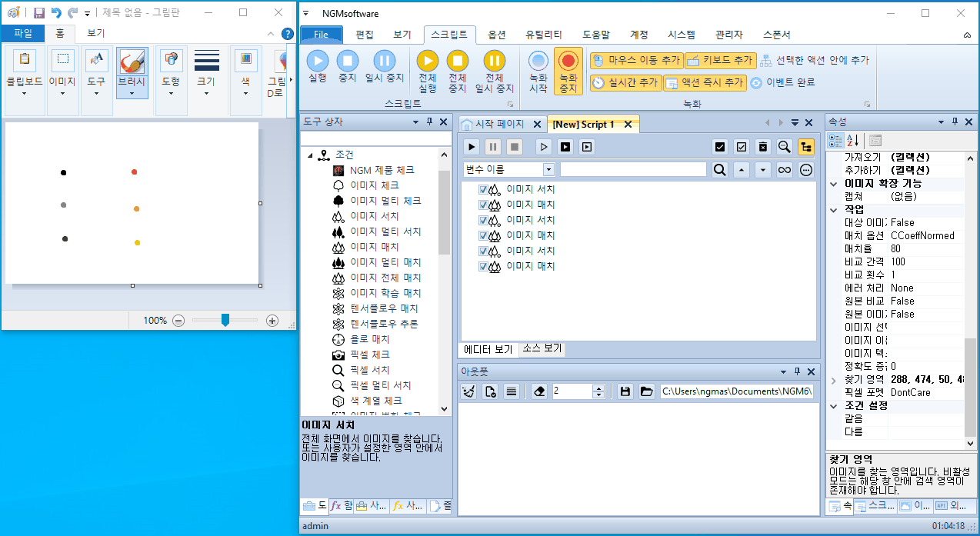Uncheck the first 이미지 서치 script row checkbox
This screenshot has height=536, width=980.
tap(484, 189)
